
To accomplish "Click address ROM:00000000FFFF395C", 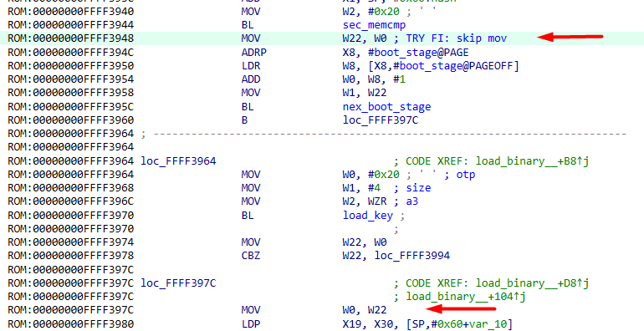I will (x=70, y=107).
